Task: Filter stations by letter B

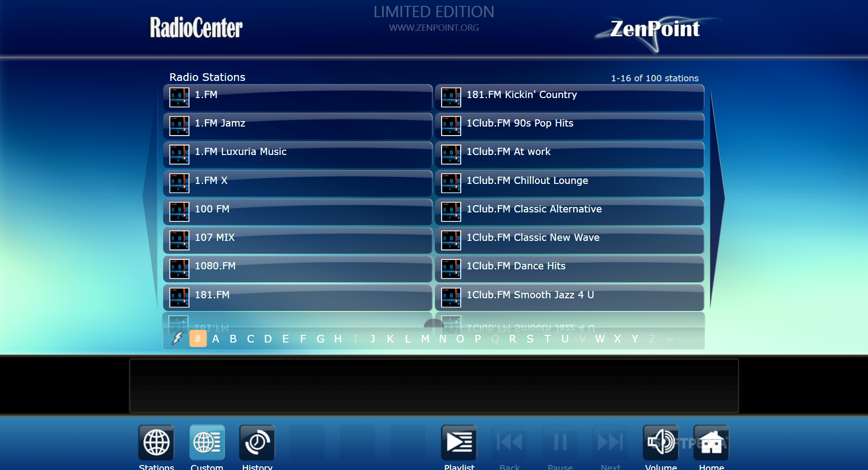Action: (233, 339)
